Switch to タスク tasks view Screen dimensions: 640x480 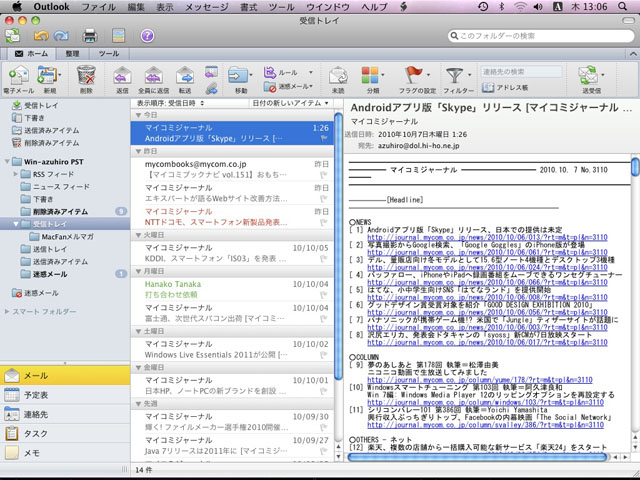pos(65,433)
